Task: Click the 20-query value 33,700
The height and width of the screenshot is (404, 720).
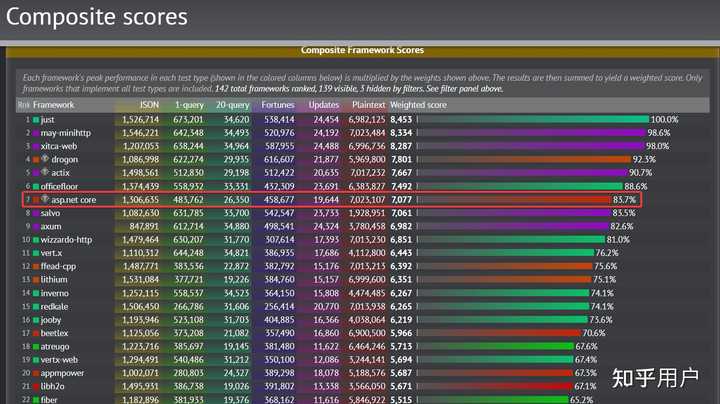Action: (236, 213)
